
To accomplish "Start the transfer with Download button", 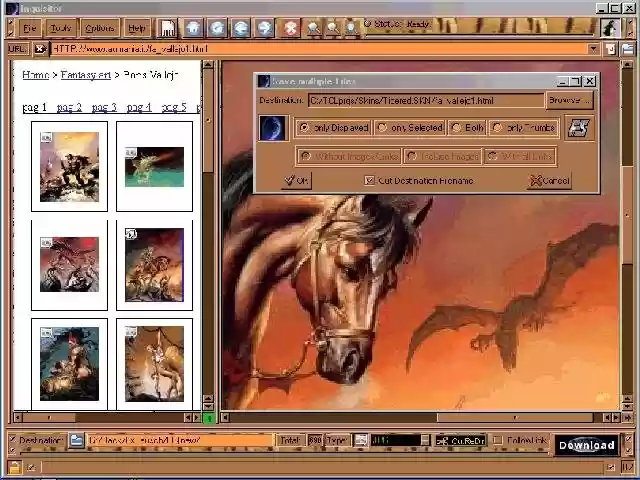I will pyautogui.click(x=587, y=445).
